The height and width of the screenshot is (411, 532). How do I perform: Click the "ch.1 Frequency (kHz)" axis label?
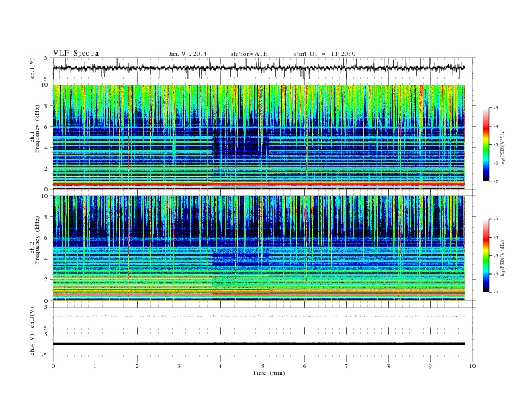click(35, 129)
